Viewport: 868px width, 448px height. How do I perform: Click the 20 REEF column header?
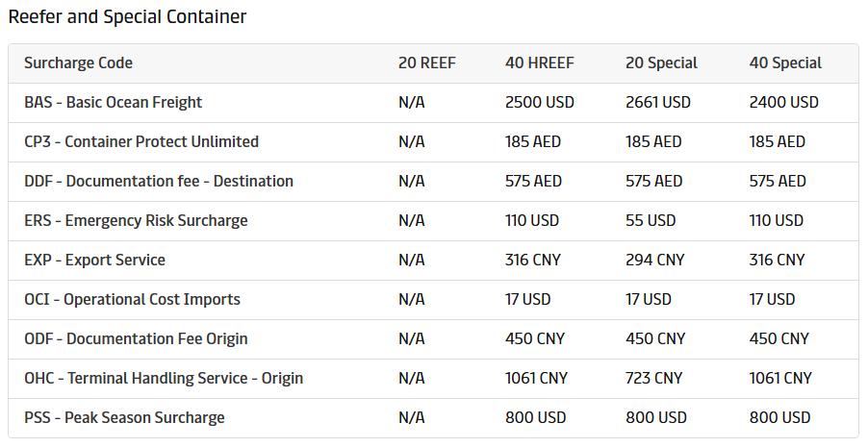tap(427, 63)
